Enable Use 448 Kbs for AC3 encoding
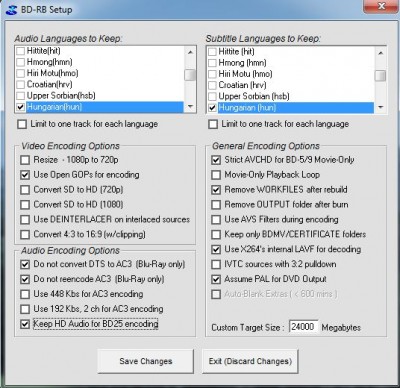The height and width of the screenshot is (388, 400). 25,294
